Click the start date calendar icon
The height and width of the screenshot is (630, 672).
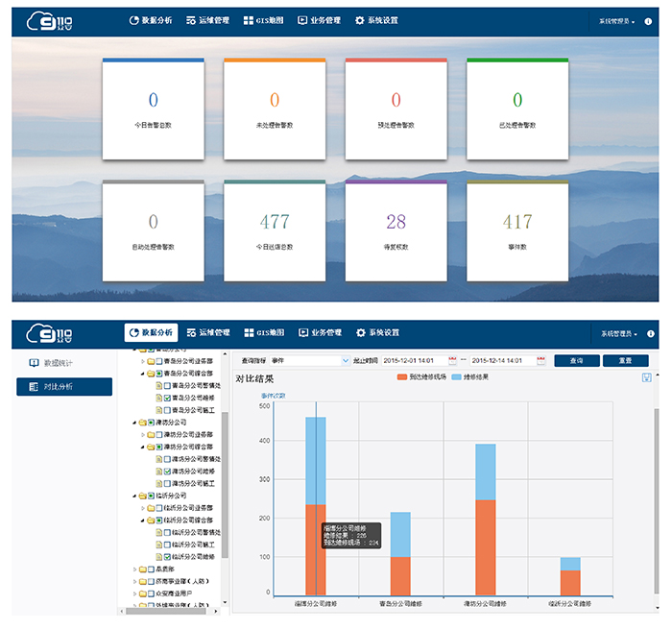click(x=452, y=360)
